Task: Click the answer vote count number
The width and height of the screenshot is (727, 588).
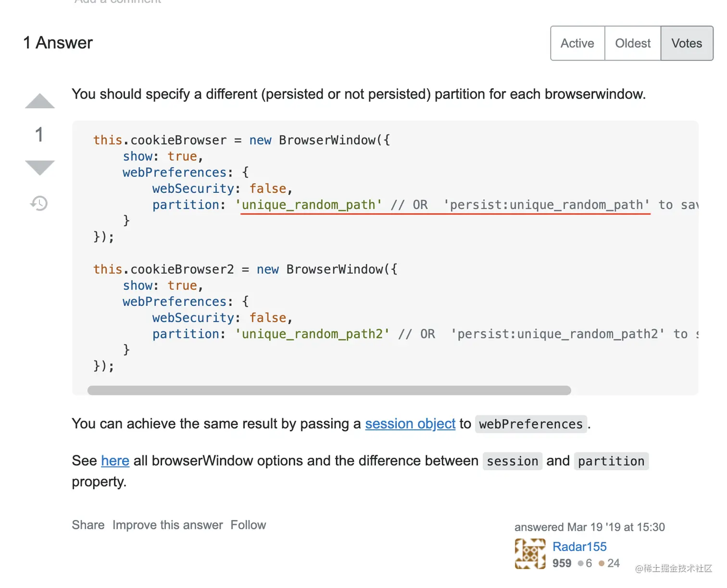Action: (x=39, y=135)
